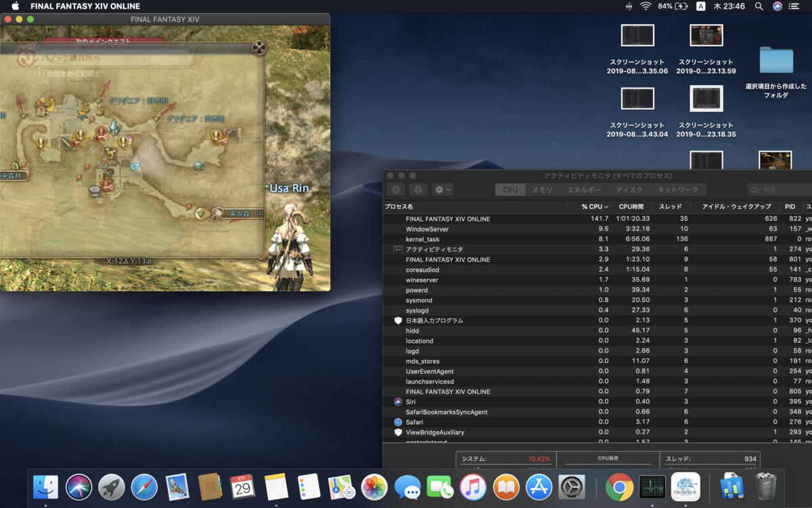This screenshot has width=812, height=508.
Task: Select the coreaudiod process row
Action: click(x=597, y=270)
